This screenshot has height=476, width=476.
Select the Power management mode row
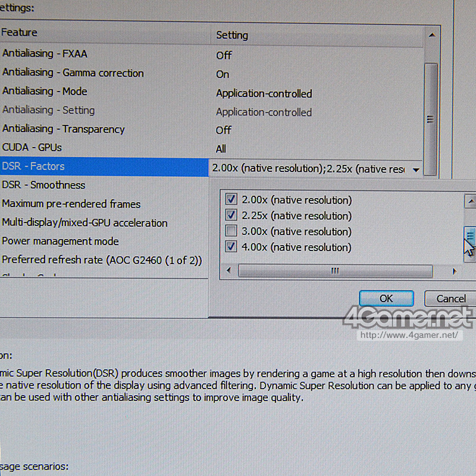[x=104, y=242]
